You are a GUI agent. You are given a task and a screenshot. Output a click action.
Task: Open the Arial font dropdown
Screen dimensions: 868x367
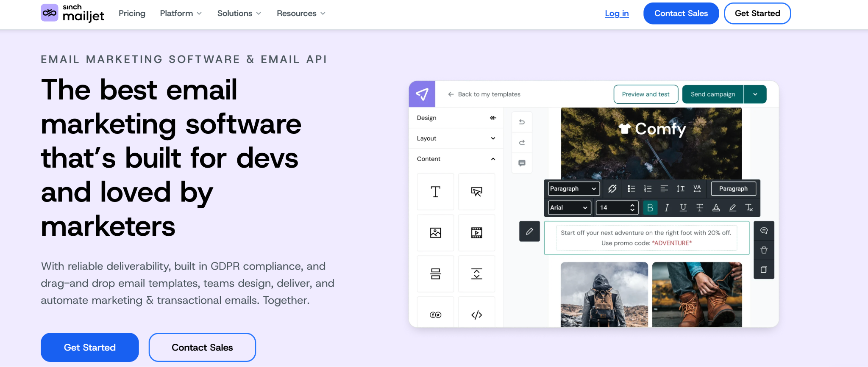point(569,208)
